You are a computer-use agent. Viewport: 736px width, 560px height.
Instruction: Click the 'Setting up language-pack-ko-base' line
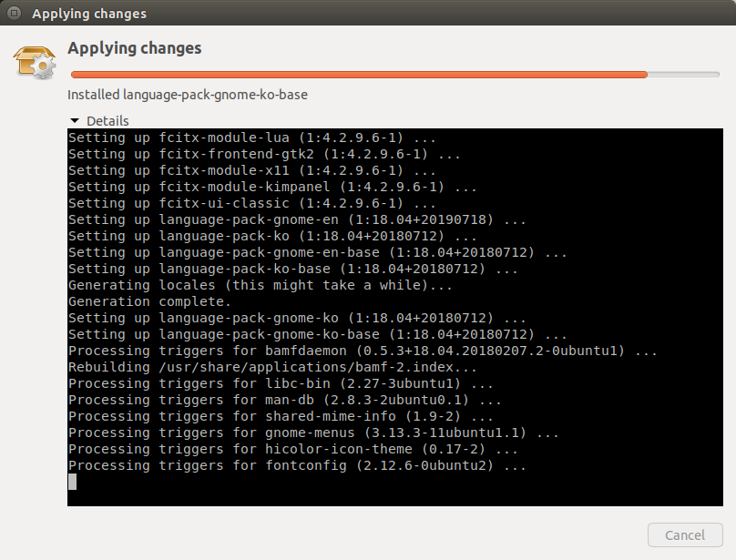(293, 269)
